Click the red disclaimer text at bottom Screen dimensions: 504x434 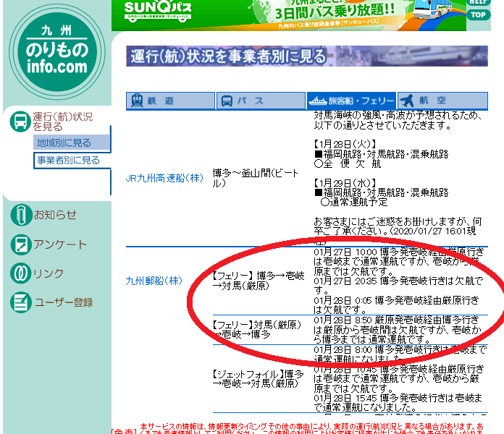298,430
